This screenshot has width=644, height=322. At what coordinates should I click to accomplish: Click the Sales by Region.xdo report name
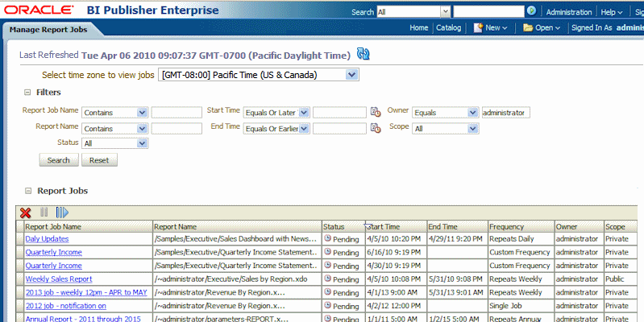(x=231, y=279)
